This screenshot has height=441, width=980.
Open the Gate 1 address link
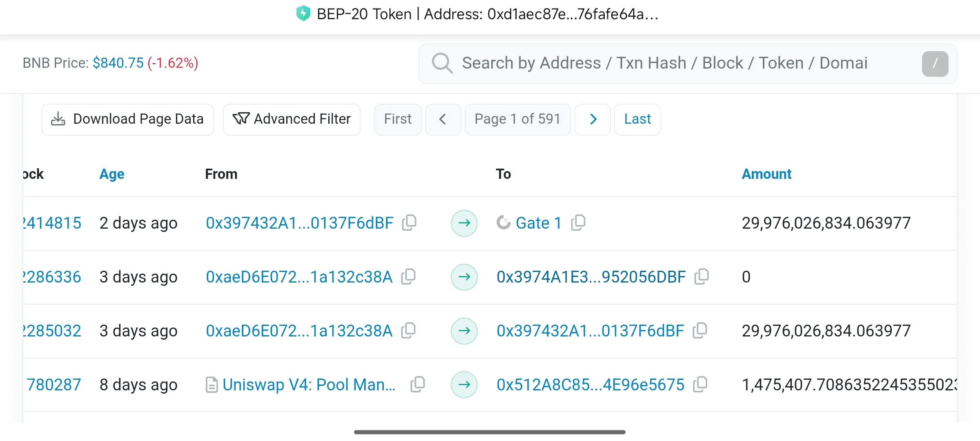pyautogui.click(x=538, y=223)
